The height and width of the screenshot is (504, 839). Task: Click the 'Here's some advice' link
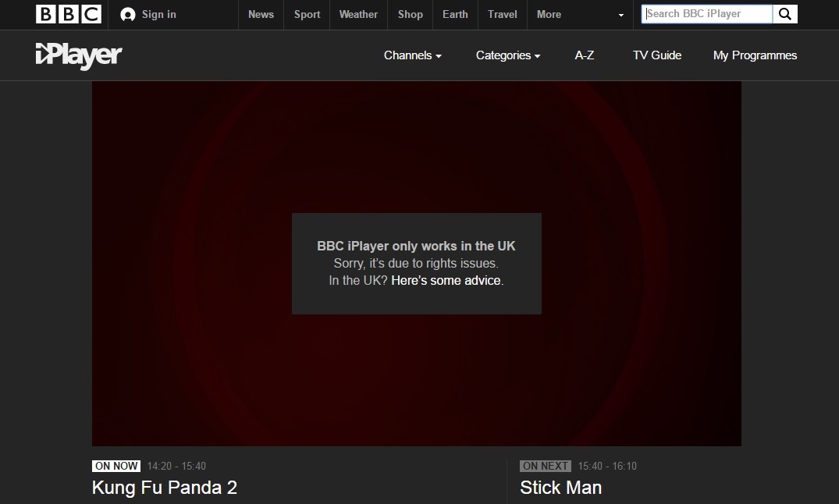(447, 280)
